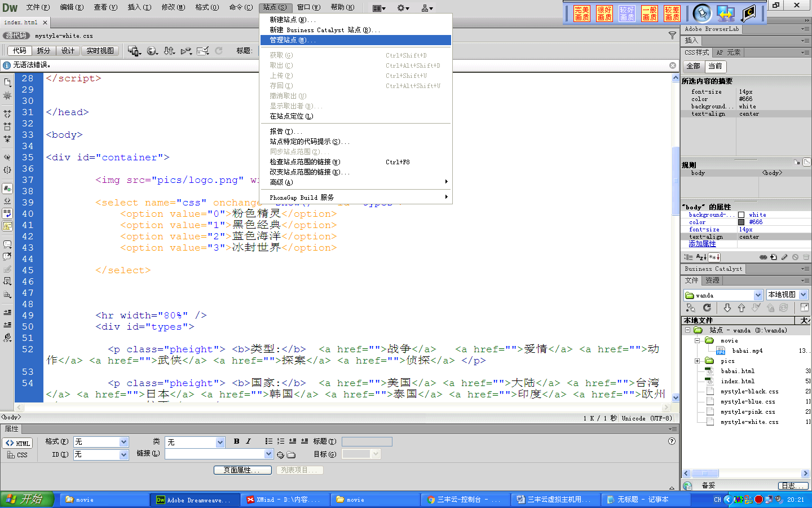Click unordered list icon in properties
812x508 pixels.
click(269, 441)
